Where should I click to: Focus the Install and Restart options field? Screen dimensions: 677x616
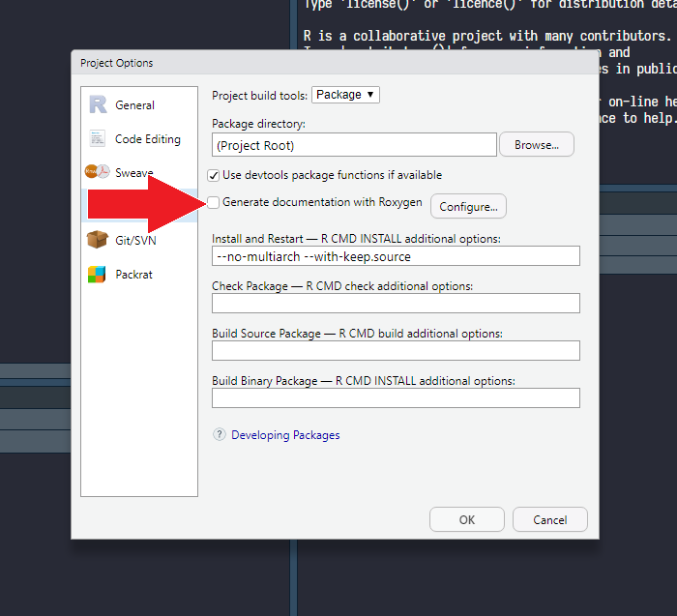[396, 256]
